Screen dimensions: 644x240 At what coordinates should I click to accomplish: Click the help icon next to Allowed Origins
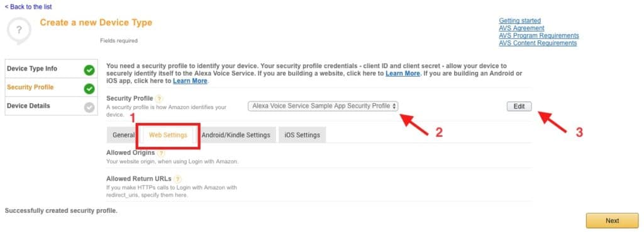(161, 153)
